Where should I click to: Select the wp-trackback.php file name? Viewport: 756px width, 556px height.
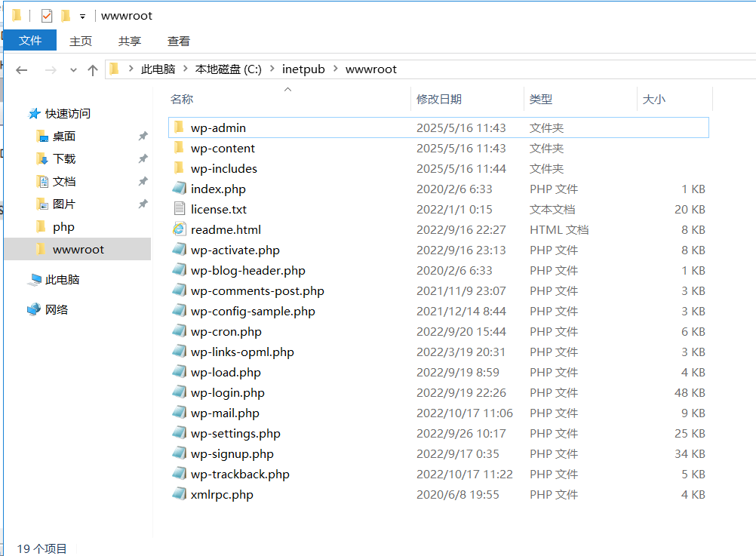click(240, 474)
